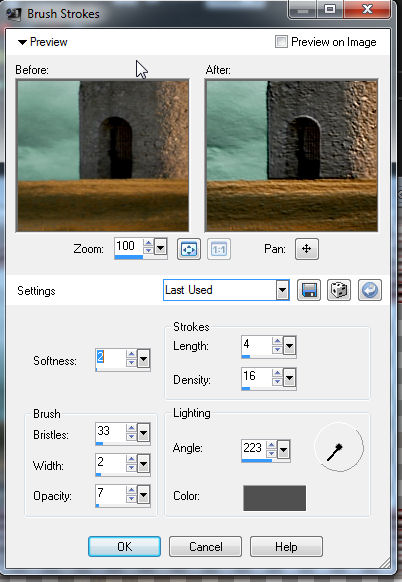The image size is (402, 582).
Task: Open the Zoom value dropdown arrow
Action: (x=160, y=247)
